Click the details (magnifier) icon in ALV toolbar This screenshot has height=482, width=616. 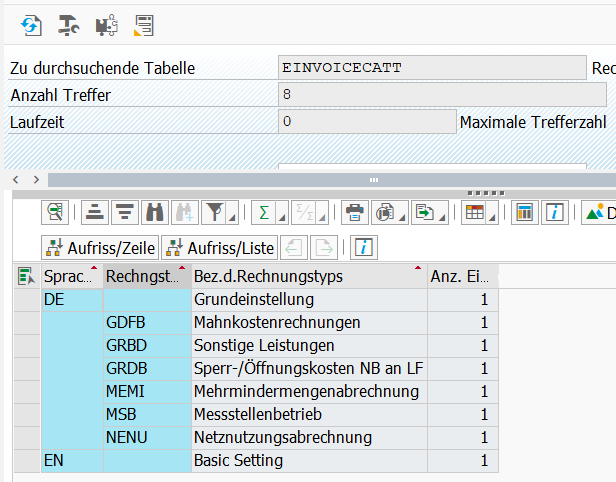click(x=56, y=212)
